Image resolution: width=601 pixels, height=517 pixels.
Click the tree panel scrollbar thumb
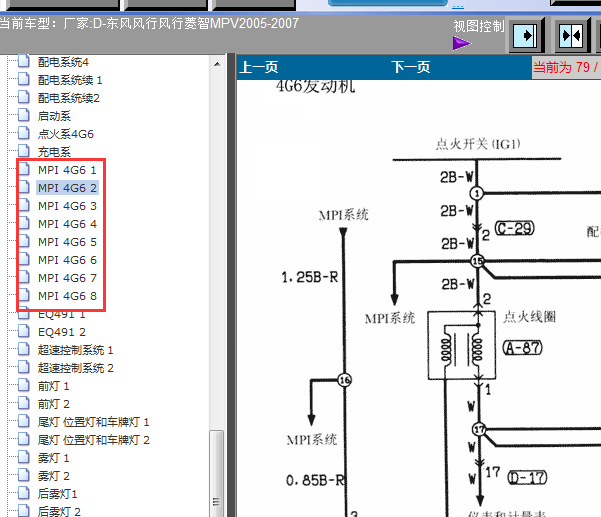point(217,474)
